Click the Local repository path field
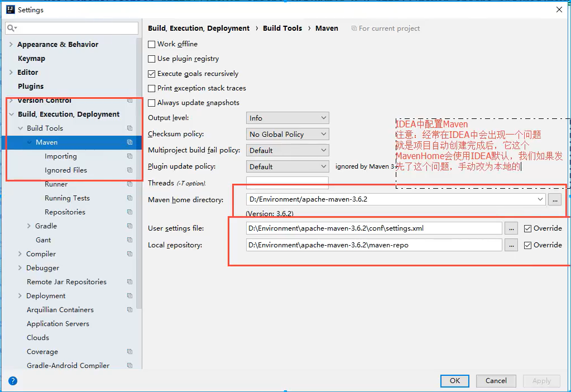 [374, 245]
